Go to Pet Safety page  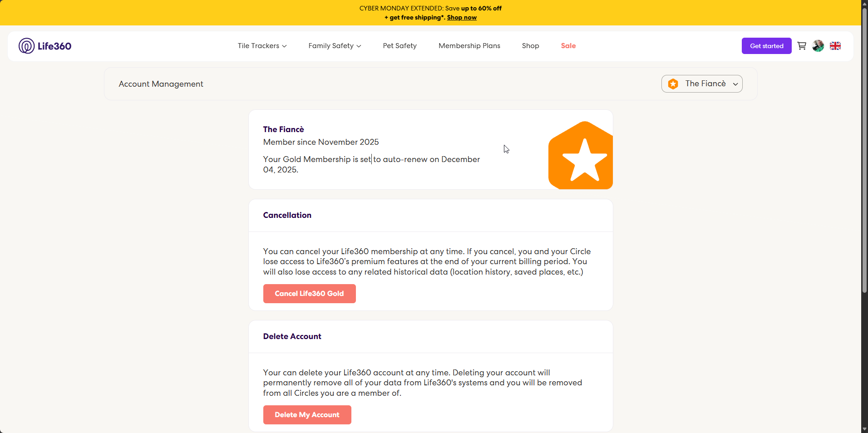point(399,46)
